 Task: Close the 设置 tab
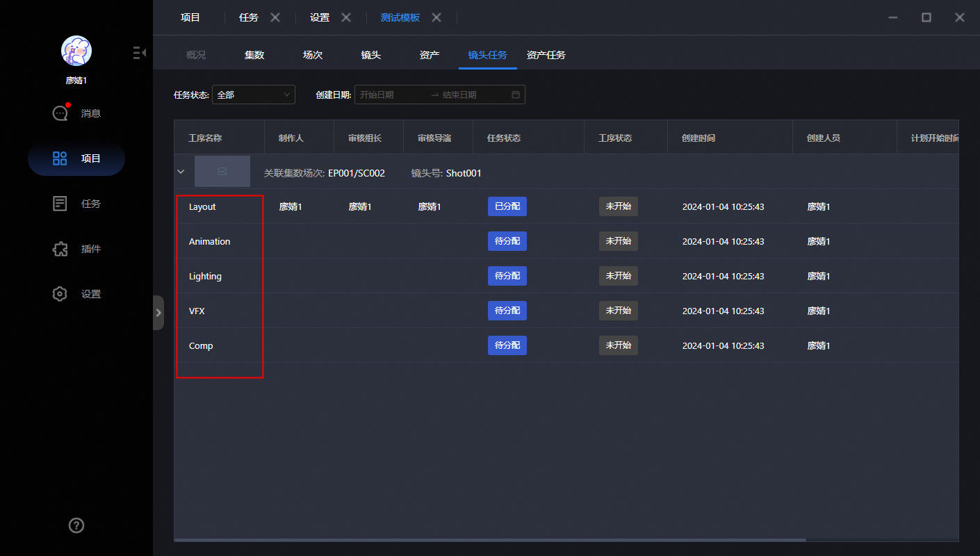click(x=346, y=17)
